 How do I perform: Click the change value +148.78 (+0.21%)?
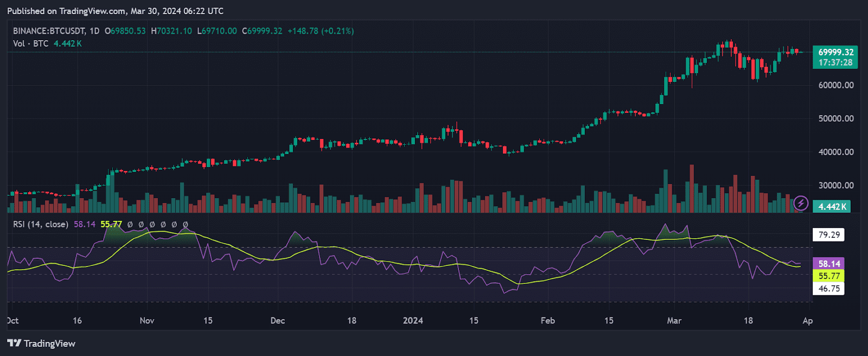321,31
